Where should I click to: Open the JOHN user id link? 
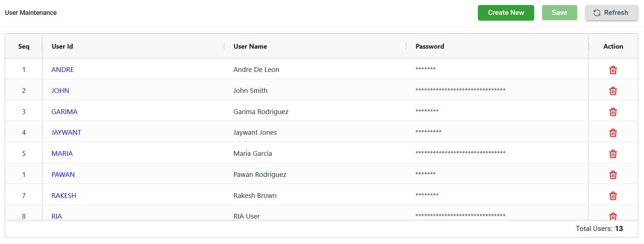[x=60, y=91]
